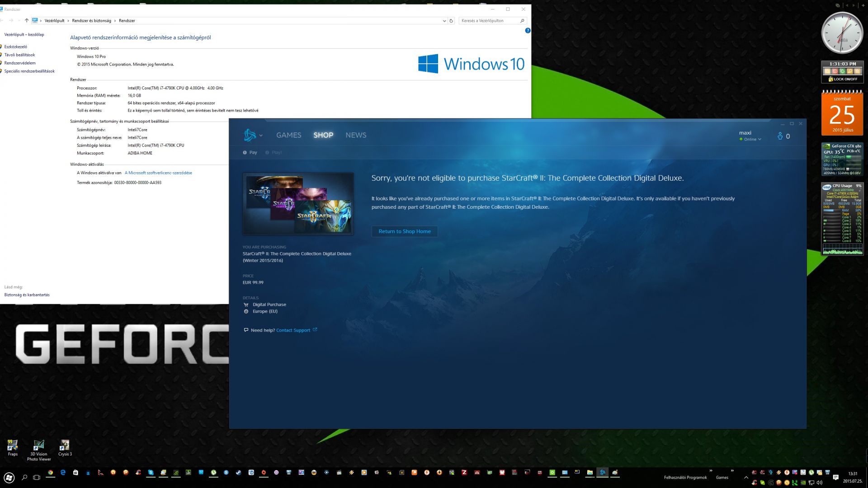Image resolution: width=868 pixels, height=488 pixels.
Task: Open the Windows Start button
Action: (x=9, y=477)
